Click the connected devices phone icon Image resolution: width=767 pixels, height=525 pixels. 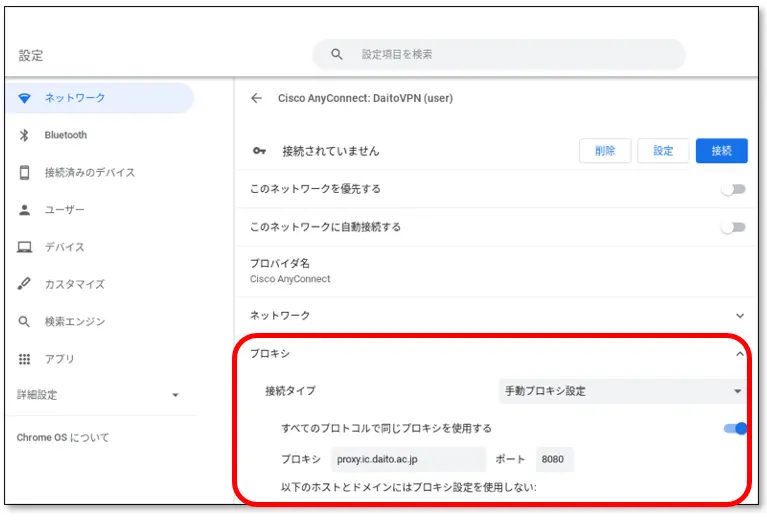(x=25, y=173)
